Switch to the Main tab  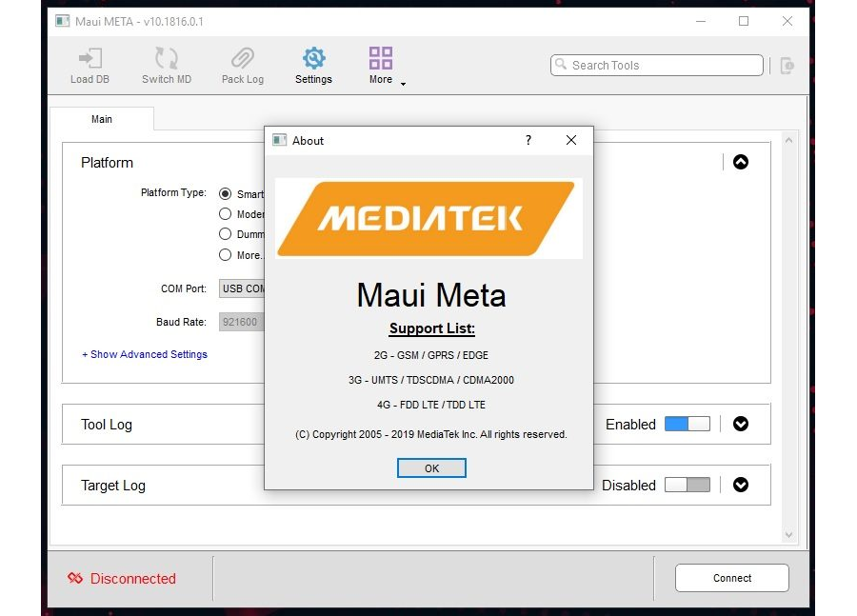coord(102,119)
